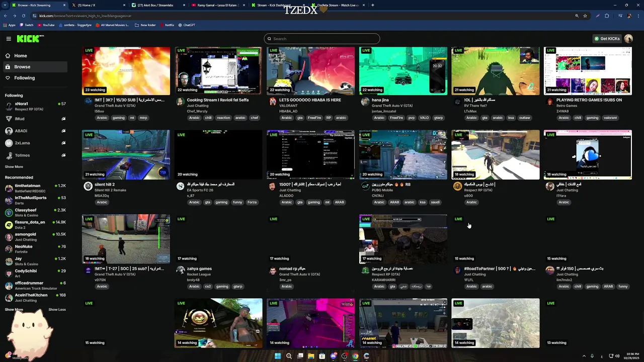This screenshot has width=644, height=362.
Task: Switch to the Alert Box / Streamlabs tab
Action: click(157, 5)
